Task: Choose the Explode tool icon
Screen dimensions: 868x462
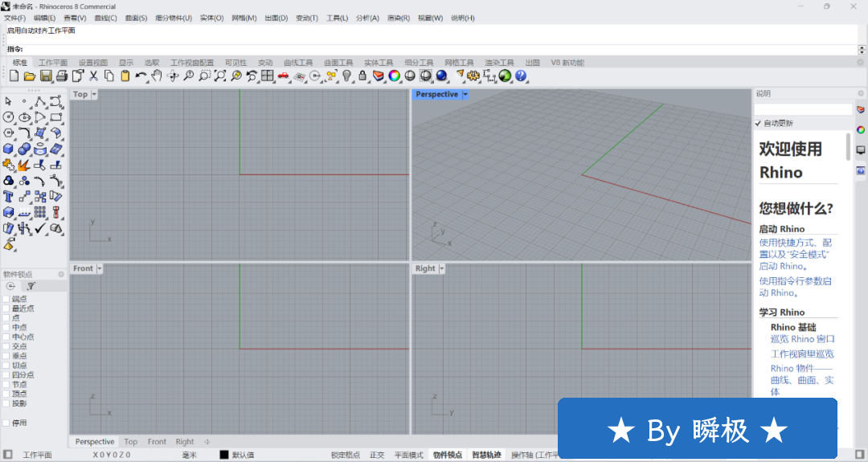Action: coord(24,166)
